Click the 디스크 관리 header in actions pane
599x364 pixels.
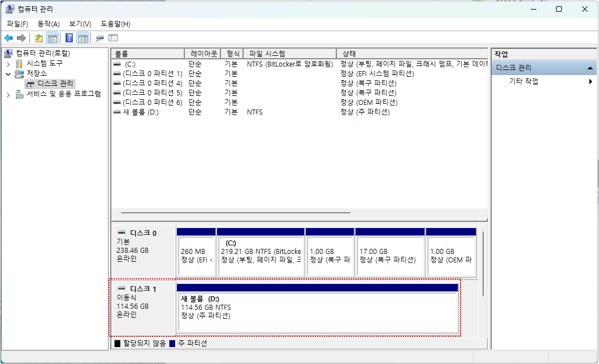pos(544,68)
